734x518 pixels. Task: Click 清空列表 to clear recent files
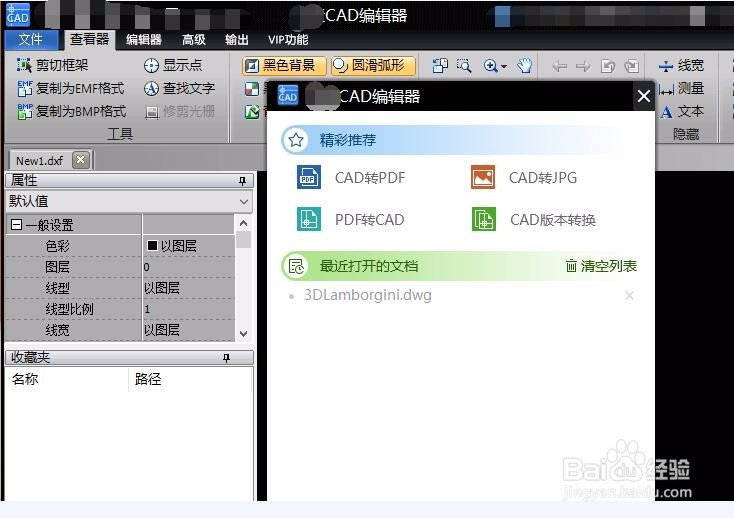tap(601, 266)
